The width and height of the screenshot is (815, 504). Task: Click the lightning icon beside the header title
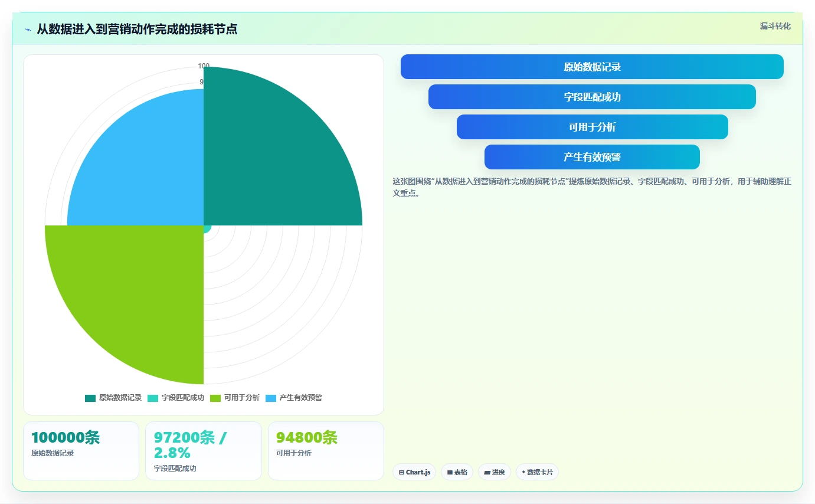(28, 30)
